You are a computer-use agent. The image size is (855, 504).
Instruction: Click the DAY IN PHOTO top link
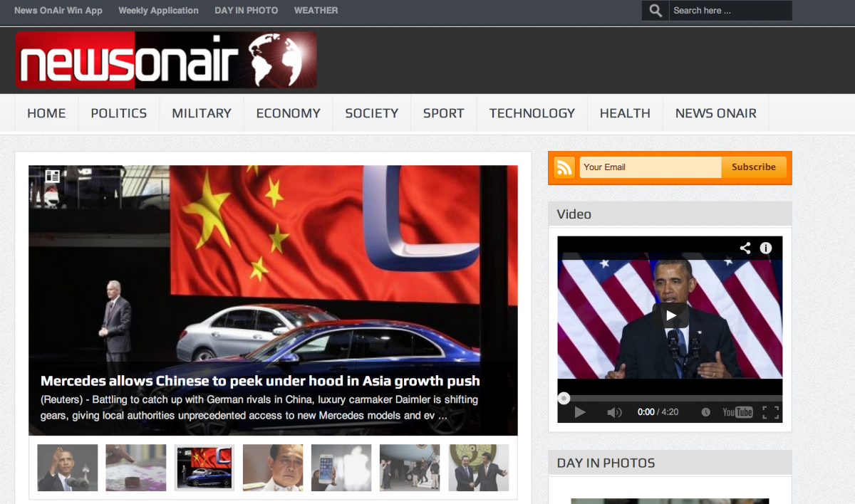click(246, 11)
